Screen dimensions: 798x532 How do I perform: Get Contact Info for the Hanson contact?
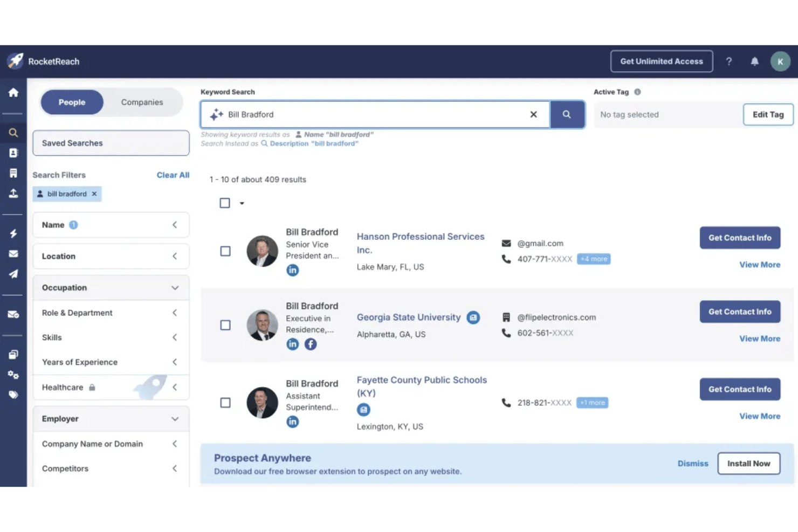pos(740,238)
